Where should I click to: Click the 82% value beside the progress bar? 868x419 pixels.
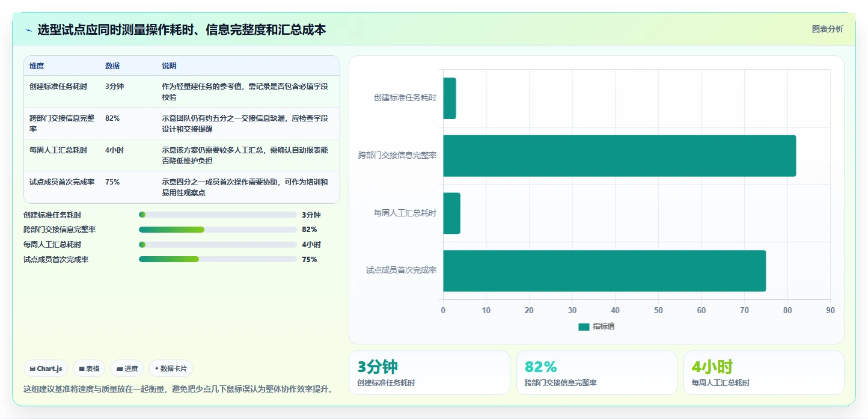[310, 230]
